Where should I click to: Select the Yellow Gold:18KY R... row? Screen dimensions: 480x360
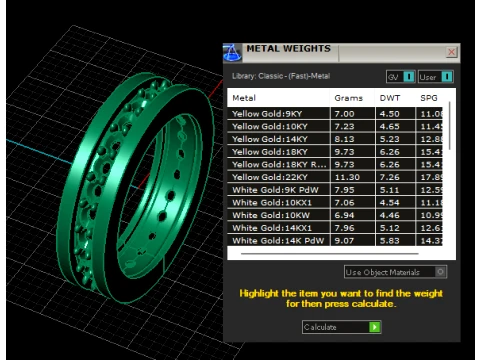pos(335,164)
